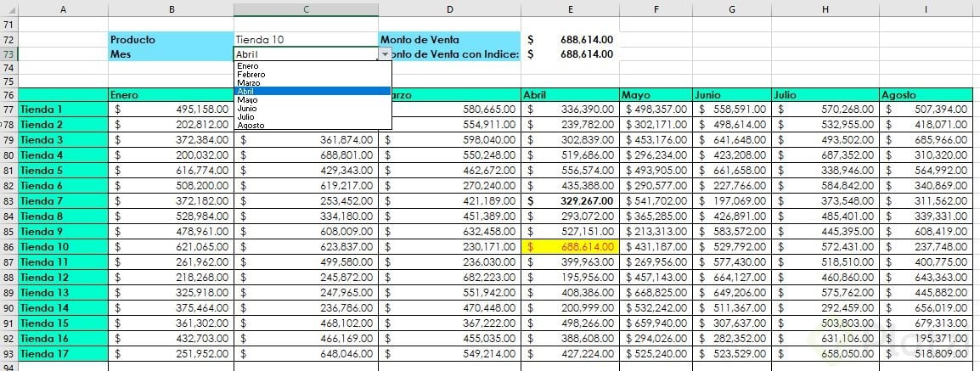Choose Agosto from the dropdown list
Viewport: 980px width, 371px height.
[313, 125]
